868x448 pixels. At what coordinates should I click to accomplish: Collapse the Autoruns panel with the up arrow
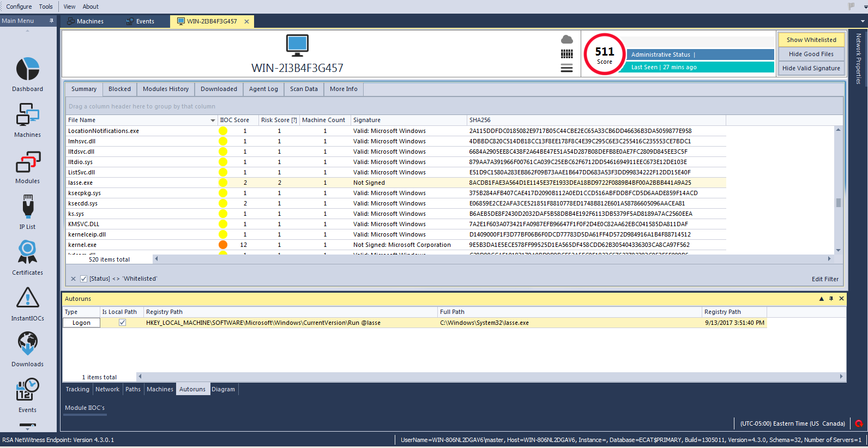point(821,299)
